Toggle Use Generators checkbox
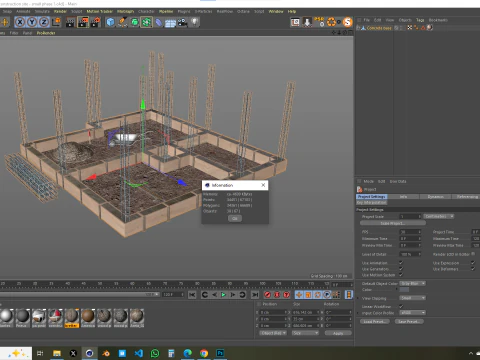 pos(401,269)
